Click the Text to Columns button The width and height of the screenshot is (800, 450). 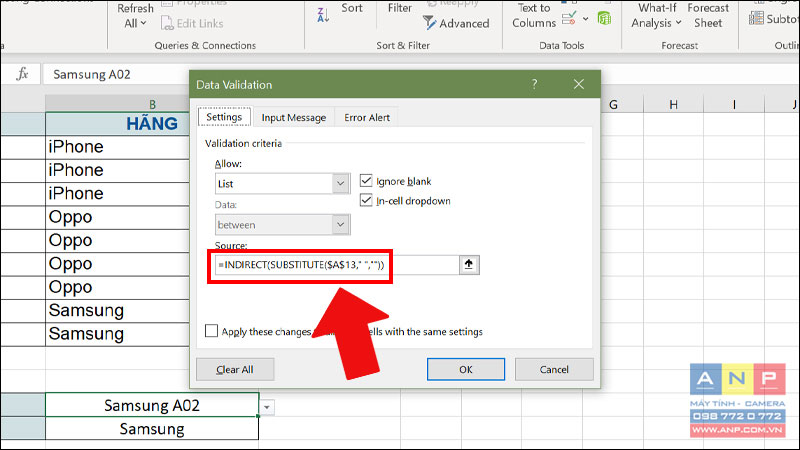(x=534, y=15)
